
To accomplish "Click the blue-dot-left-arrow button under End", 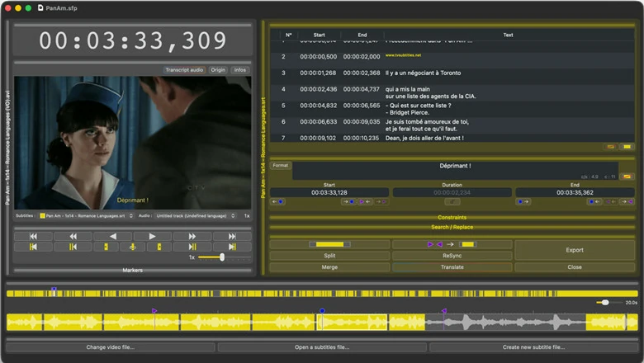I will click(x=594, y=202).
